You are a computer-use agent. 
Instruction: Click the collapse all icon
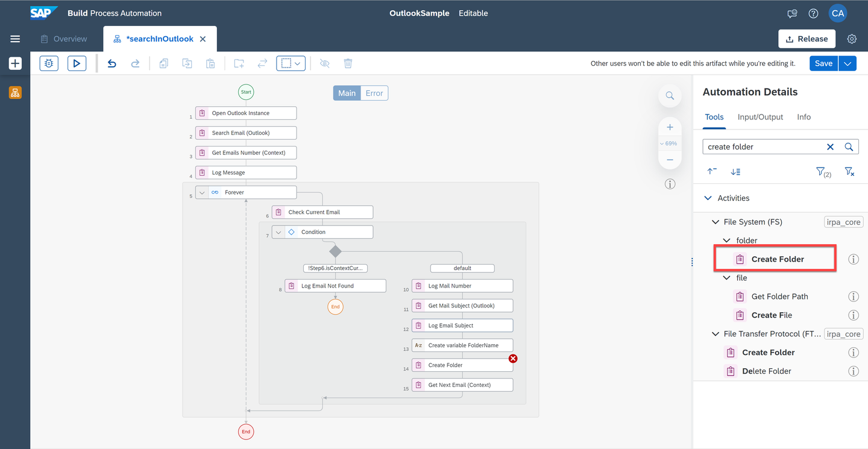pos(712,172)
